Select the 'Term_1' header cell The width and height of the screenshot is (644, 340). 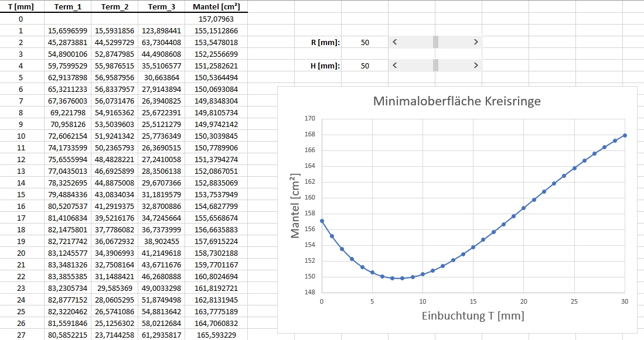(x=68, y=6)
